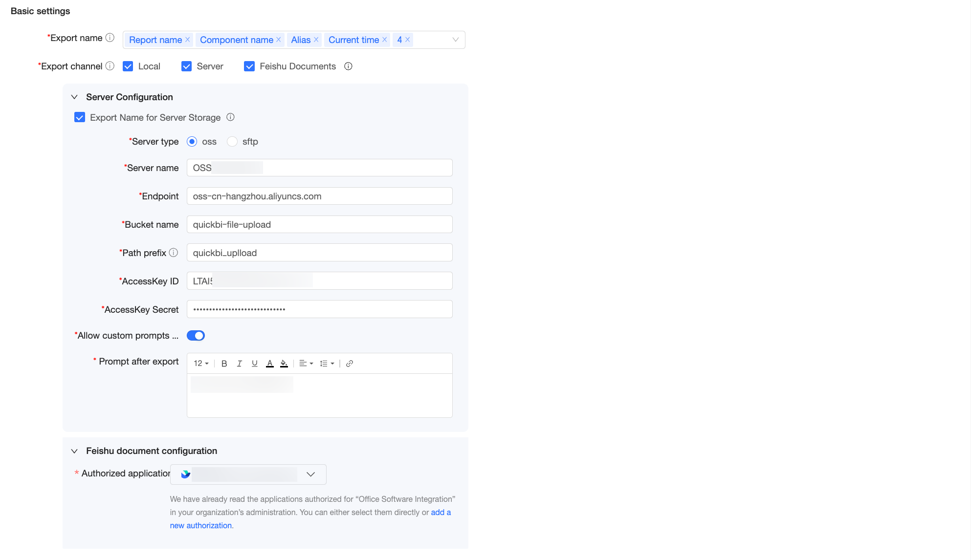The image size is (971, 560).
Task: Uncheck the Local export channel
Action: click(x=128, y=66)
